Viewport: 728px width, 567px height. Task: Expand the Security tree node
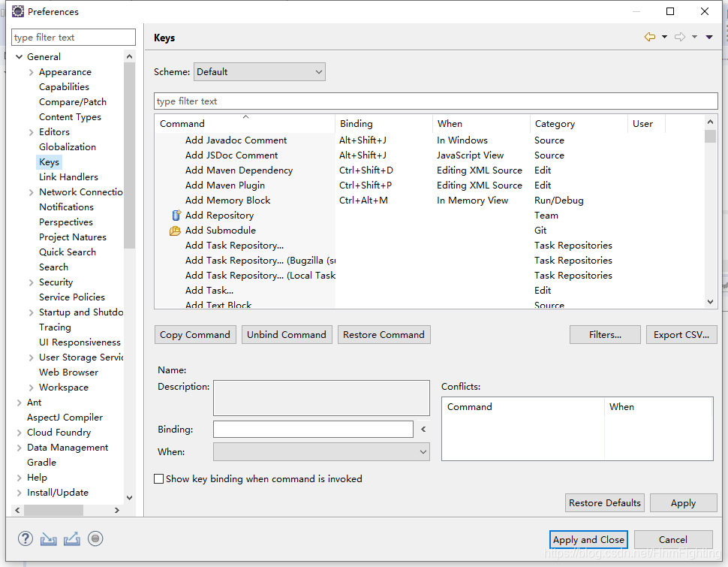[31, 282]
